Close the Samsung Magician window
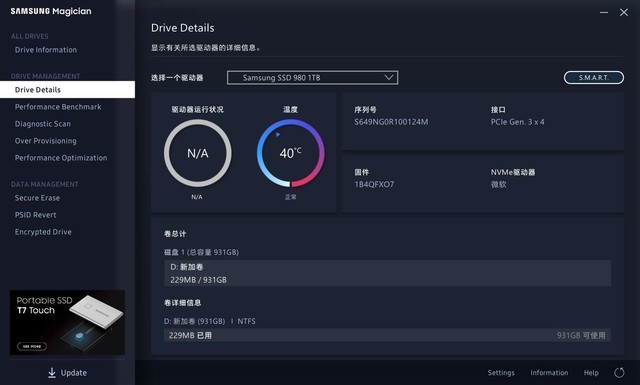Viewport: 640px width, 385px height. 624,13
